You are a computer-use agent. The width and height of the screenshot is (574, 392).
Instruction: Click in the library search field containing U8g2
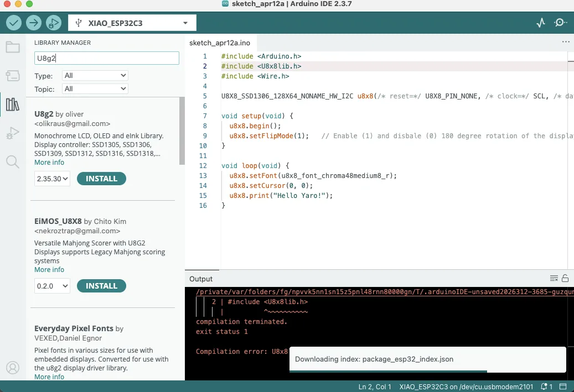coord(106,58)
